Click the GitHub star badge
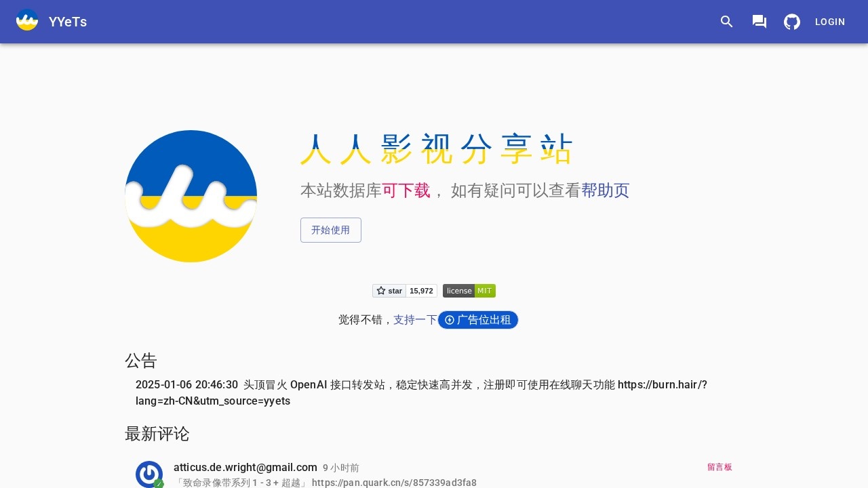Viewport: 868px width, 488px height. [389, 291]
